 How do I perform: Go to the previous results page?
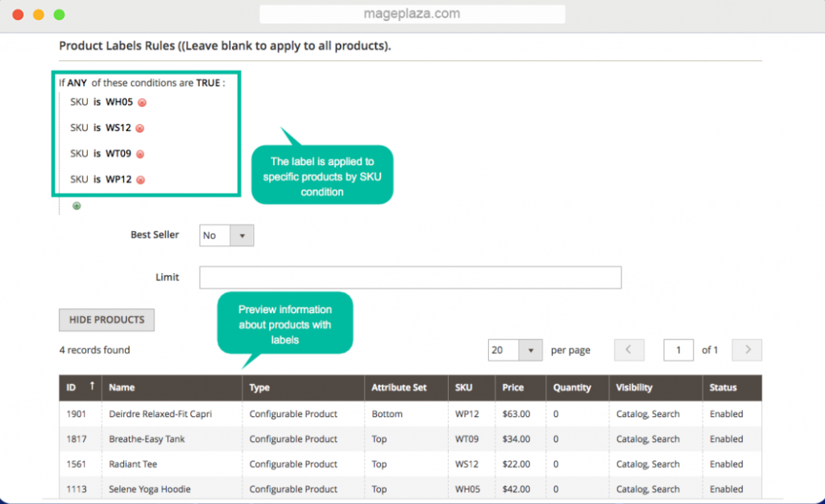click(x=629, y=349)
